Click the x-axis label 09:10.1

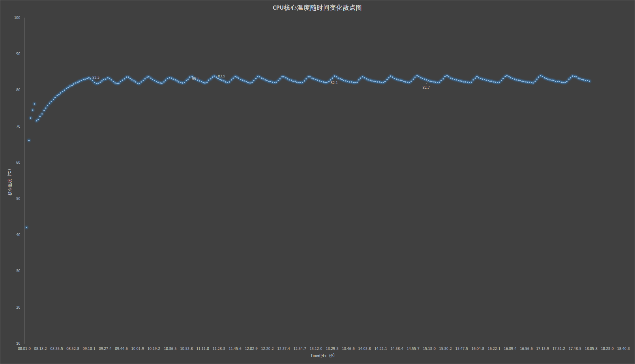pyautogui.click(x=89, y=349)
